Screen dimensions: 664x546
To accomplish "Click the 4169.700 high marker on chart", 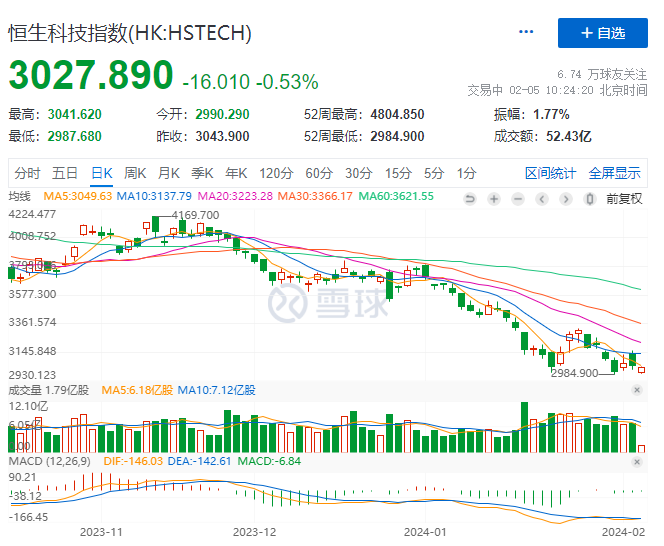I will pyautogui.click(x=195, y=215).
